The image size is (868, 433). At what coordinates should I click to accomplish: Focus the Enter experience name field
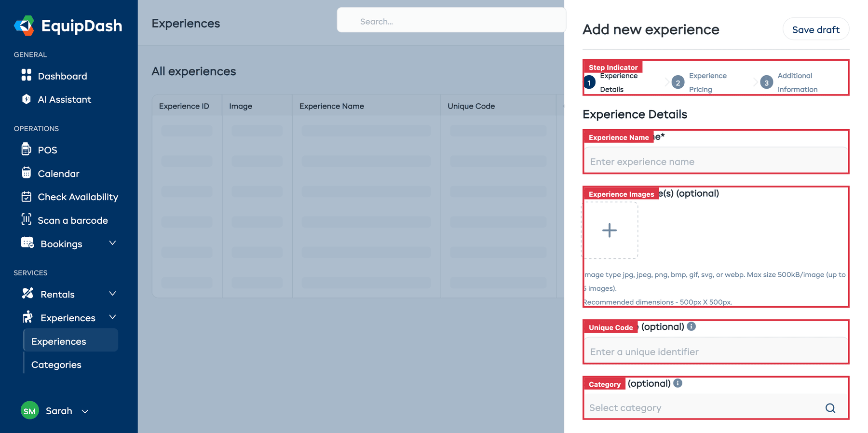coord(716,161)
